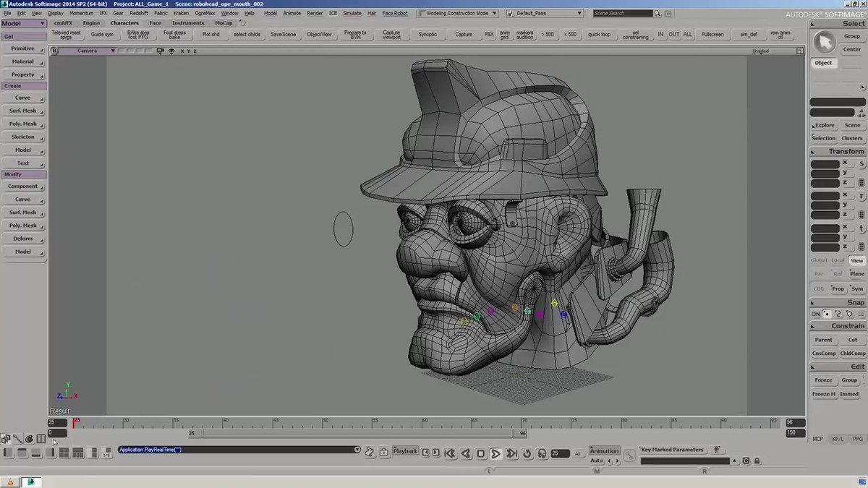The height and width of the screenshot is (488, 868).
Task: Click the ChldComp constrain button
Action: click(x=852, y=354)
